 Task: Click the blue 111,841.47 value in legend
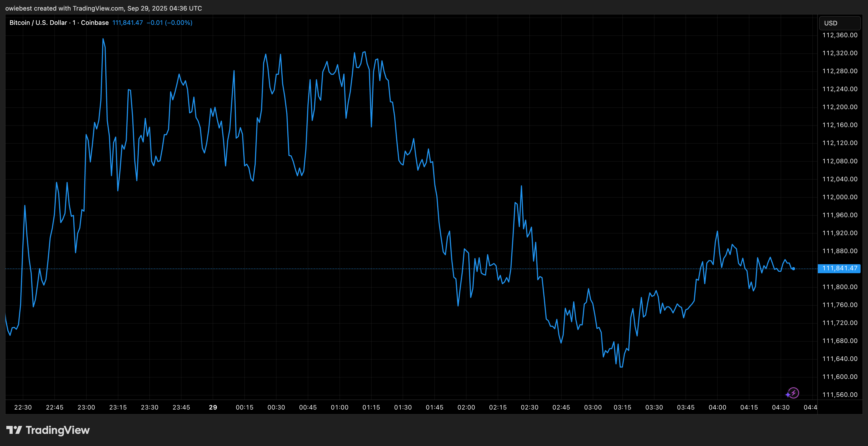point(127,22)
